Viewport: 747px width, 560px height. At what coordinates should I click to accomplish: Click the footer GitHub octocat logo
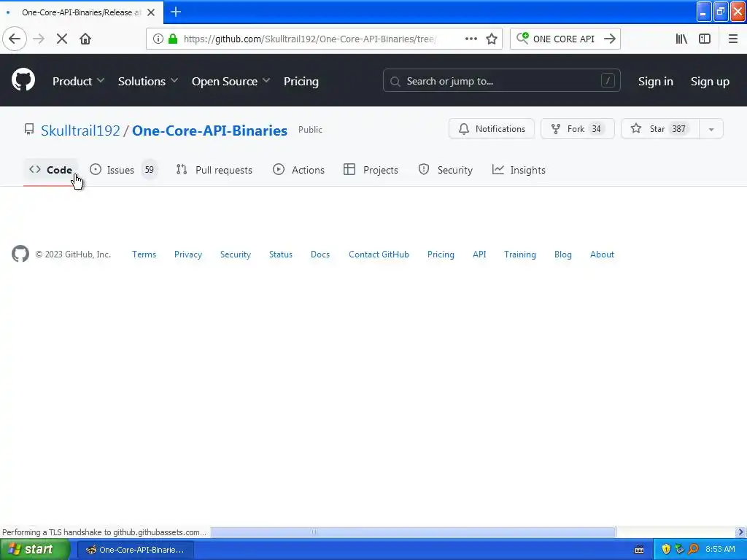[20, 254]
